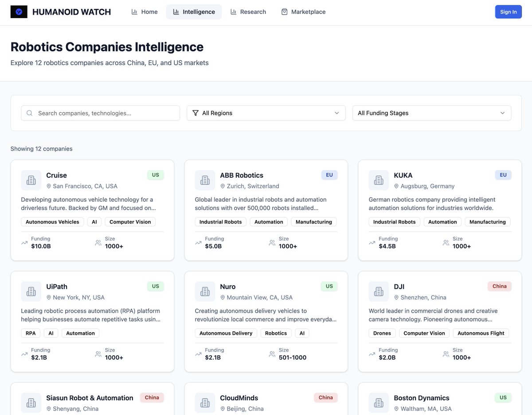Screen dimensions: 532x415
Task: Focus the search companies input field
Action: [x=101, y=113]
